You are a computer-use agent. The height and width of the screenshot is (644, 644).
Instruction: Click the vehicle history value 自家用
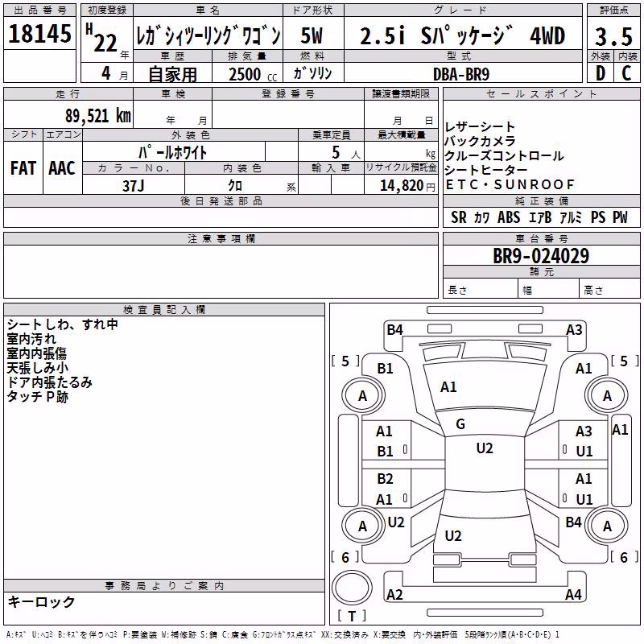pyautogui.click(x=172, y=74)
